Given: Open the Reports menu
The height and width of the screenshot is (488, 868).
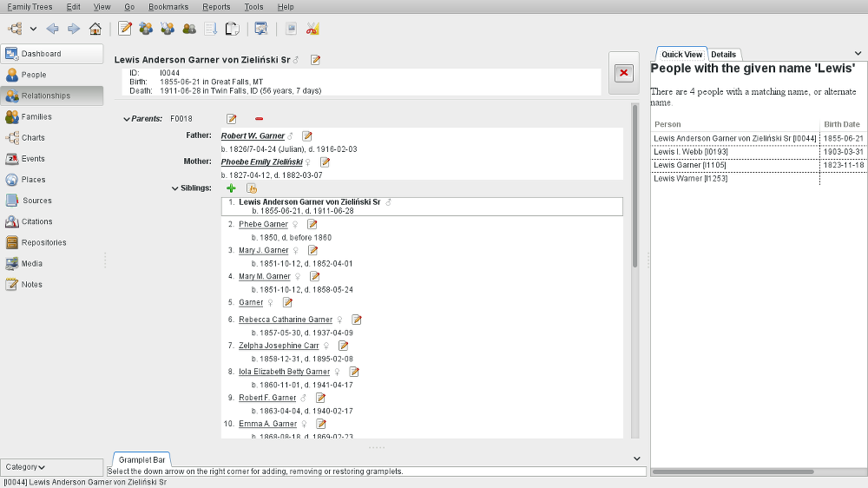Looking at the screenshot, I should [x=216, y=7].
